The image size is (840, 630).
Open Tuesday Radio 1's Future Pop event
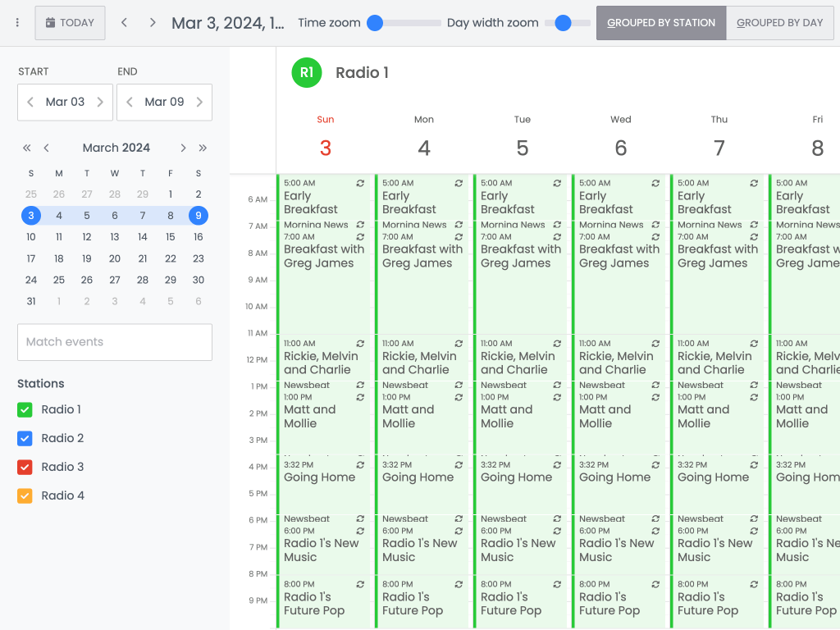(x=520, y=601)
